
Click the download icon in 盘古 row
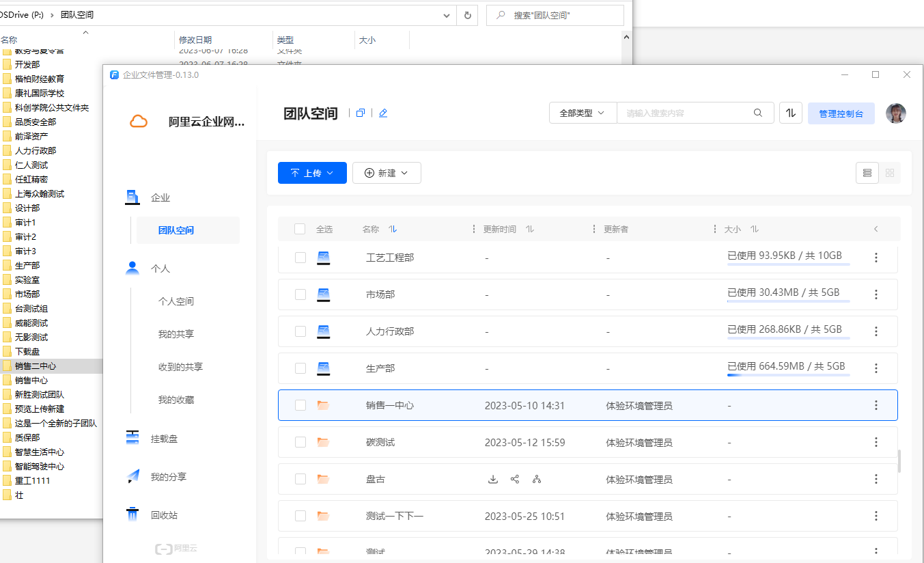pos(493,479)
